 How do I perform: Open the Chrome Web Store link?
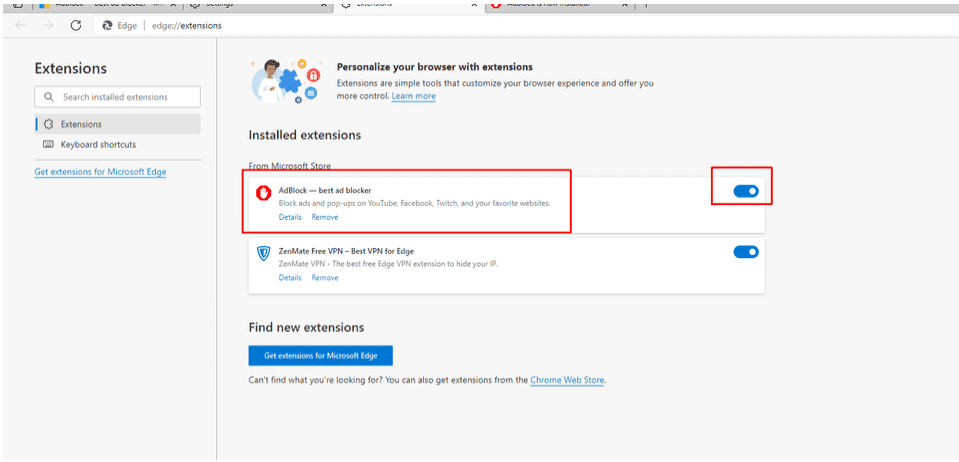[x=567, y=380]
